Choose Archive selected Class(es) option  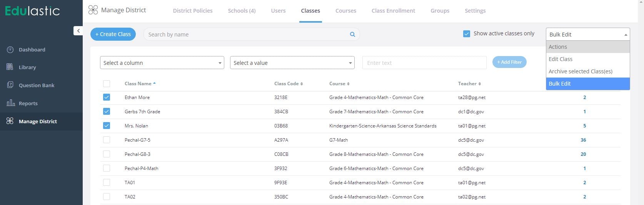coord(588,71)
